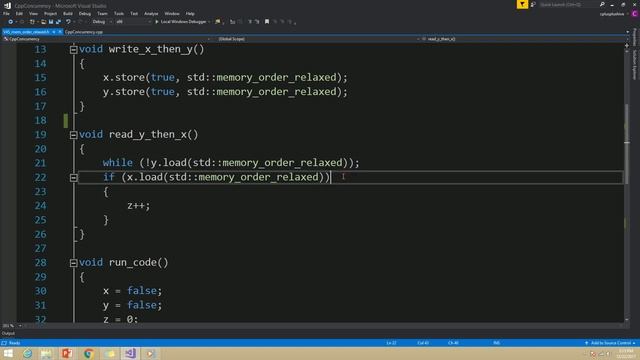640x360 pixels.
Task: Click the Quick Launch magnifier icon
Action: pos(602,4)
